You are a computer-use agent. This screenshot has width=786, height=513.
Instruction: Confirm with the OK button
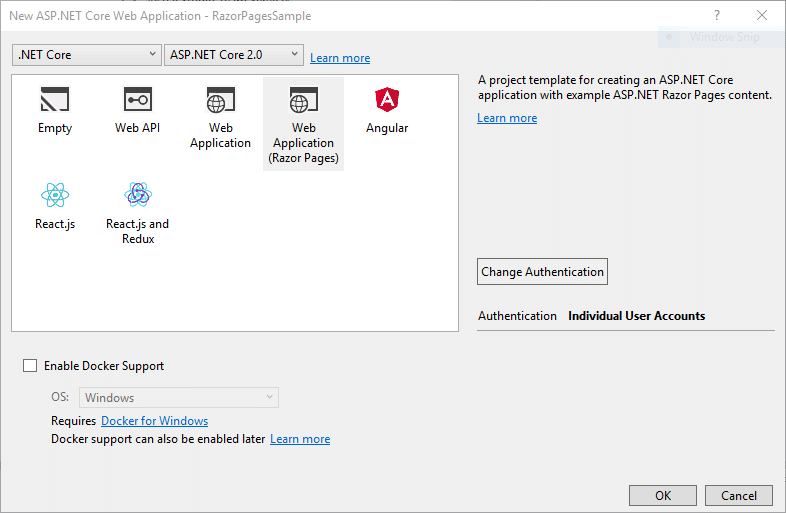(663, 495)
